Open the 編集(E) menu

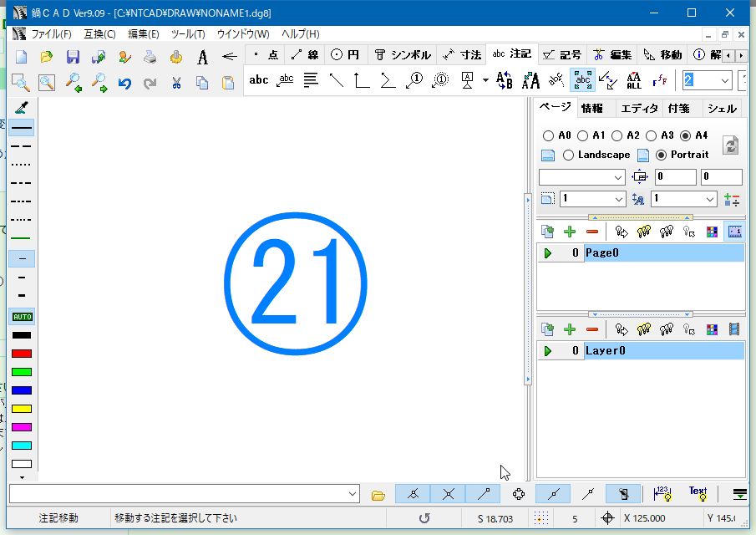[x=143, y=34]
